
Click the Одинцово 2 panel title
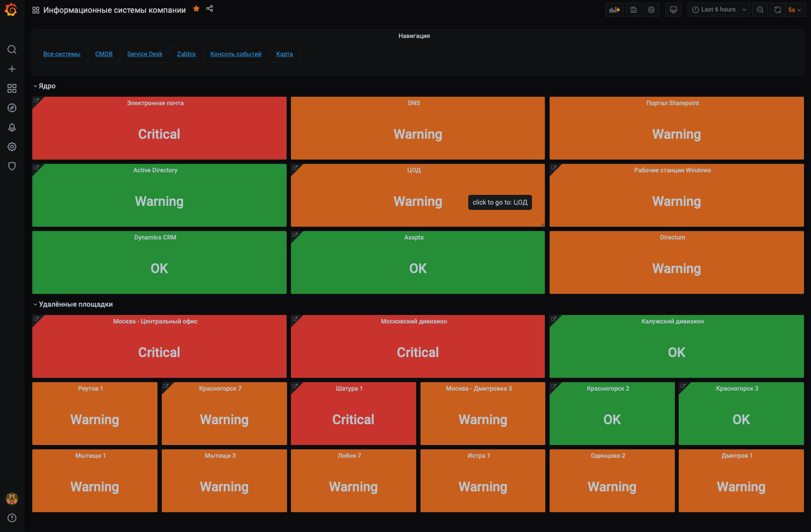tap(608, 456)
